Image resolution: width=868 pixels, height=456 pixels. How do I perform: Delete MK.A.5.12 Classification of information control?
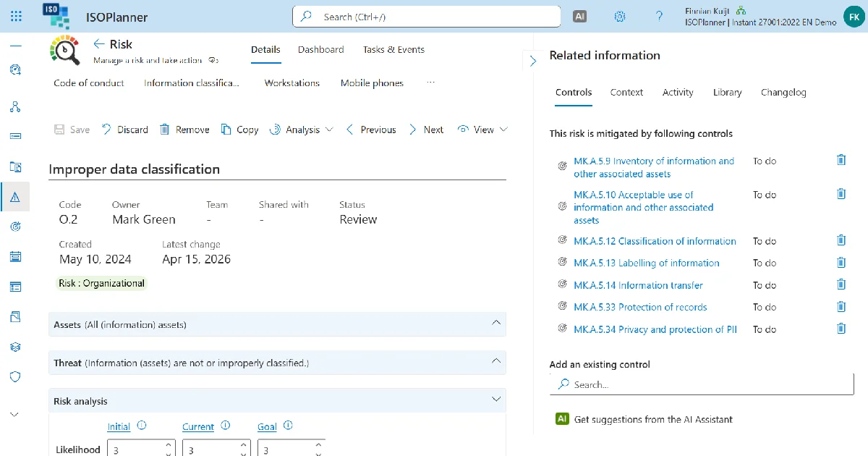(x=841, y=240)
